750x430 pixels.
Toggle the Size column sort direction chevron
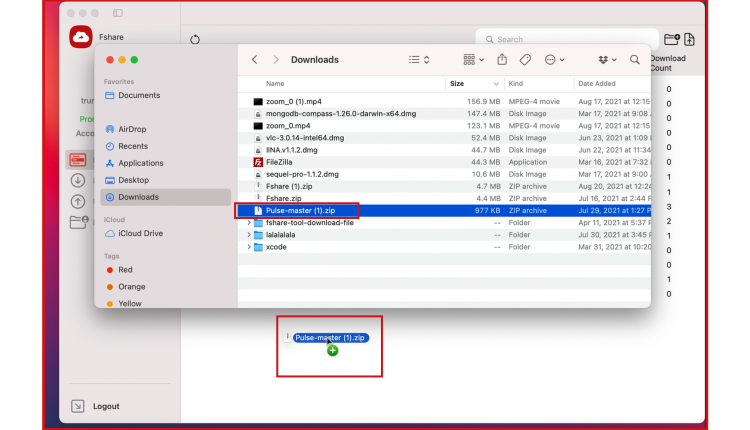496,84
